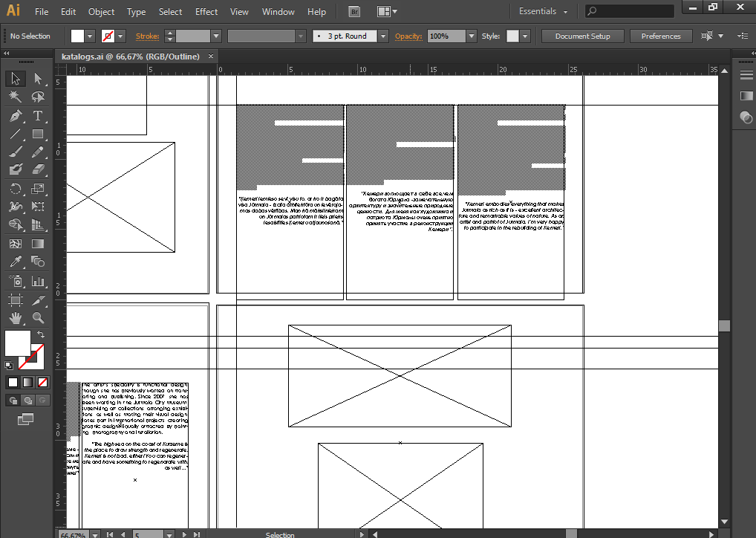Choose the Direct Selection tool

click(x=38, y=79)
